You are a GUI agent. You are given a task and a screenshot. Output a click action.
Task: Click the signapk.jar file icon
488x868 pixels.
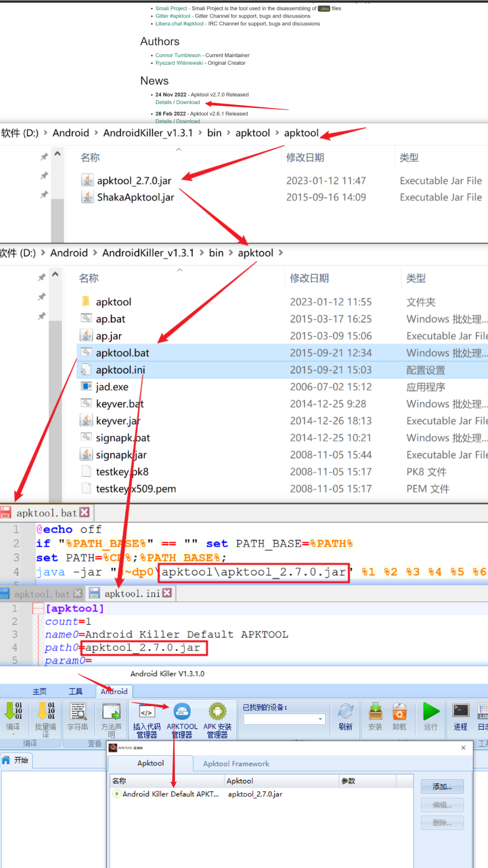(x=86, y=454)
